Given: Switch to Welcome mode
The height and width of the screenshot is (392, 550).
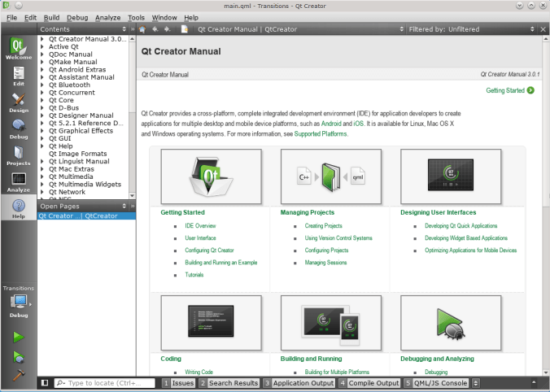Looking at the screenshot, I should click(18, 48).
